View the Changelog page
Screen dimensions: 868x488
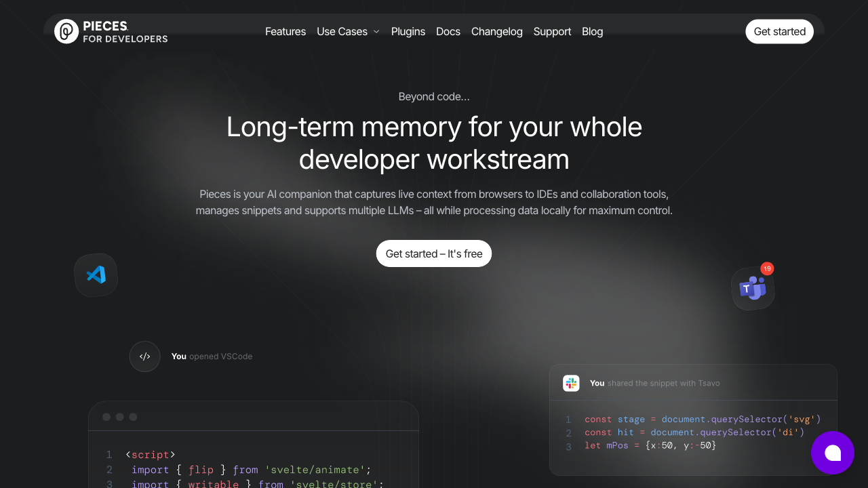(497, 31)
